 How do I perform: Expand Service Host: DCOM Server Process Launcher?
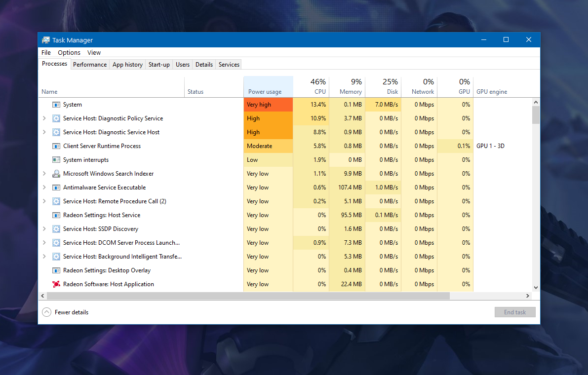click(x=44, y=243)
